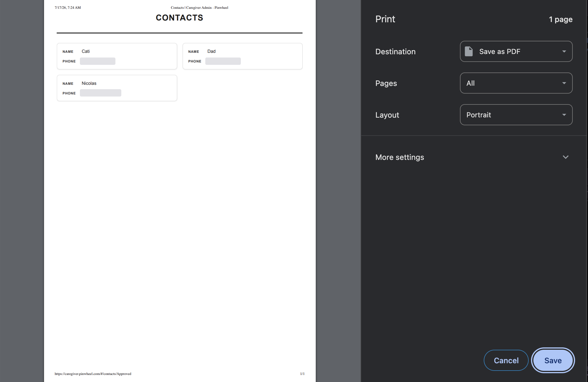Click the Pages label

click(386, 83)
